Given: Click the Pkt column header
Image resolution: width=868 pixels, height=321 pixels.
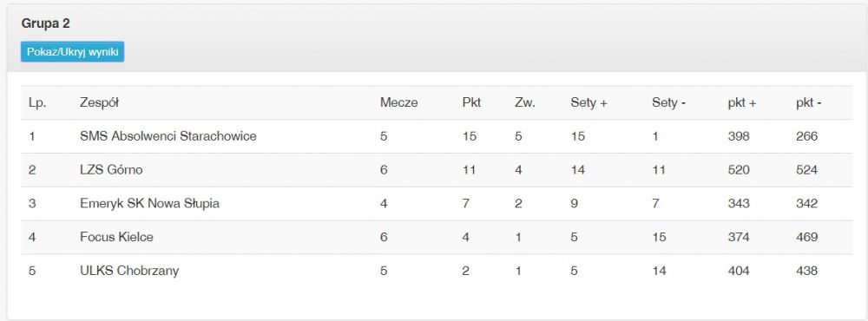Looking at the screenshot, I should 471,102.
